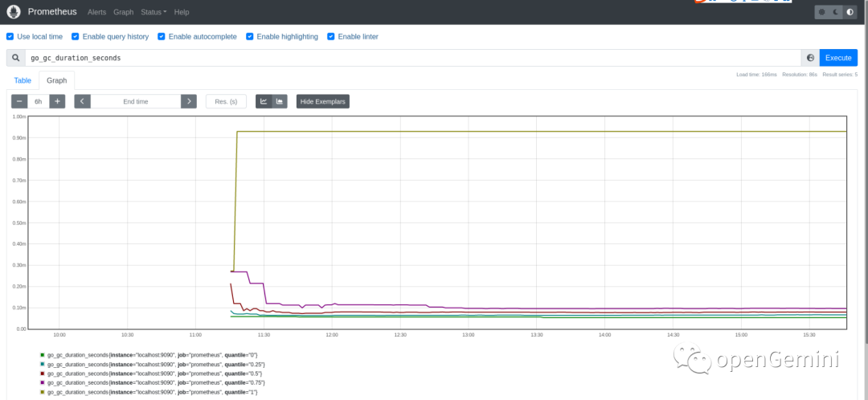This screenshot has height=400, width=868.
Task: Click the Execute button
Action: [838, 58]
